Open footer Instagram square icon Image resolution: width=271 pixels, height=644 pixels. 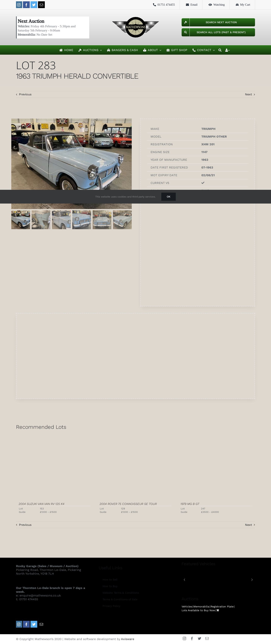(x=19, y=624)
